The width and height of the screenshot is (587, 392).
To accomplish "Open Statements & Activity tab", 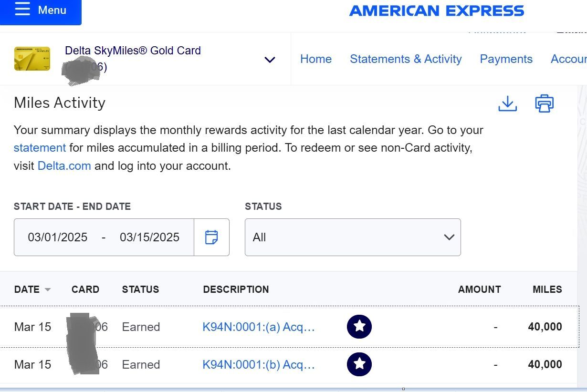I will 406,59.
